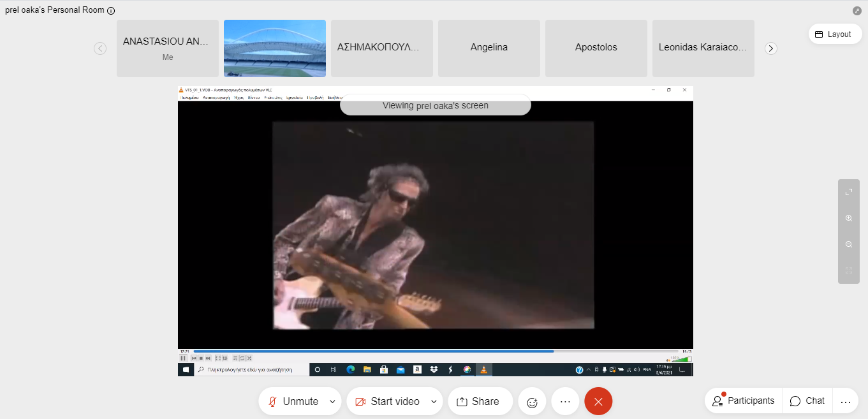Screen dimensions: 868x419
Task: Open Amazon on the shared taskbar
Action: click(417, 369)
